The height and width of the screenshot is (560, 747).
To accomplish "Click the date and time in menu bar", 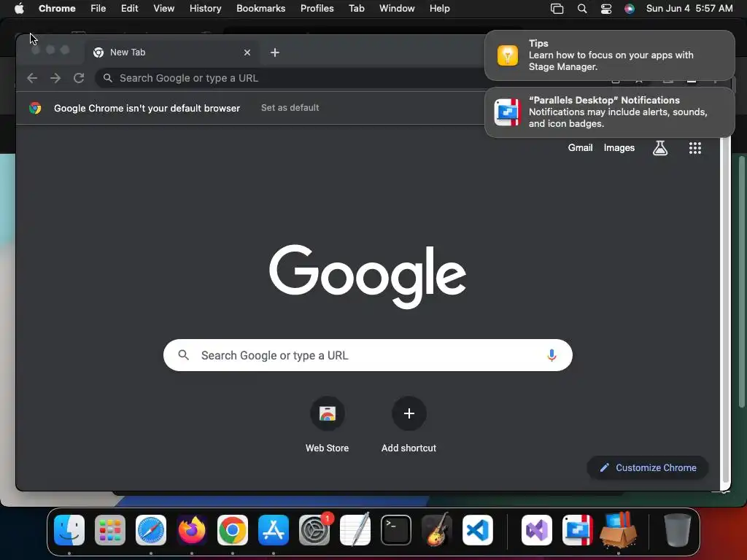I will click(x=689, y=9).
